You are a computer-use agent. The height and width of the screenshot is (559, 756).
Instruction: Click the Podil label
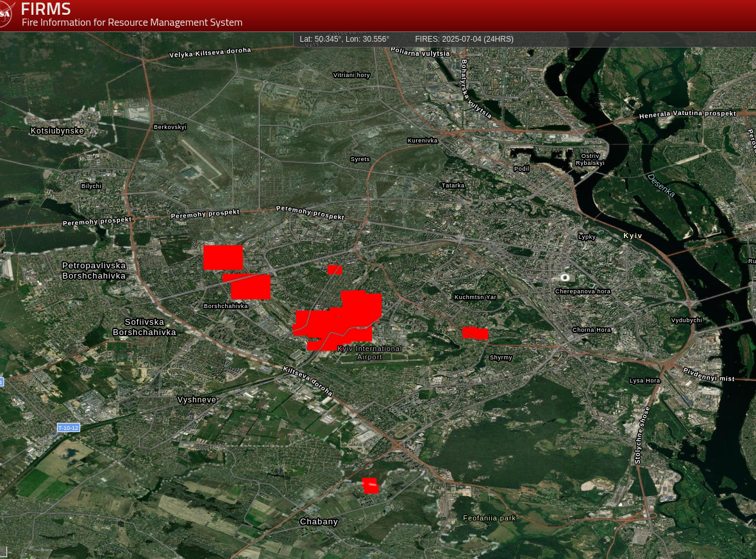tap(522, 169)
